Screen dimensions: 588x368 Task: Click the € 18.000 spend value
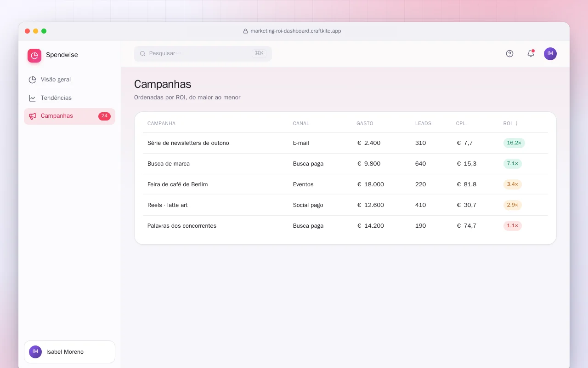pos(371,184)
